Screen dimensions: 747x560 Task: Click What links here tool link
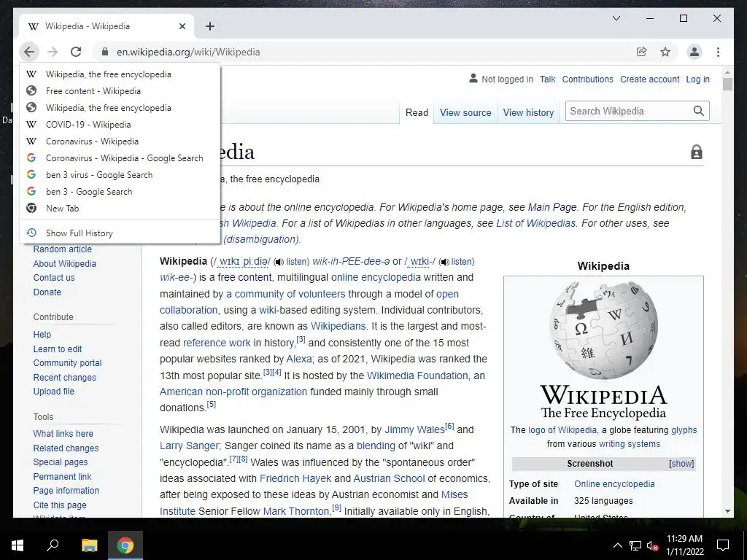63,434
